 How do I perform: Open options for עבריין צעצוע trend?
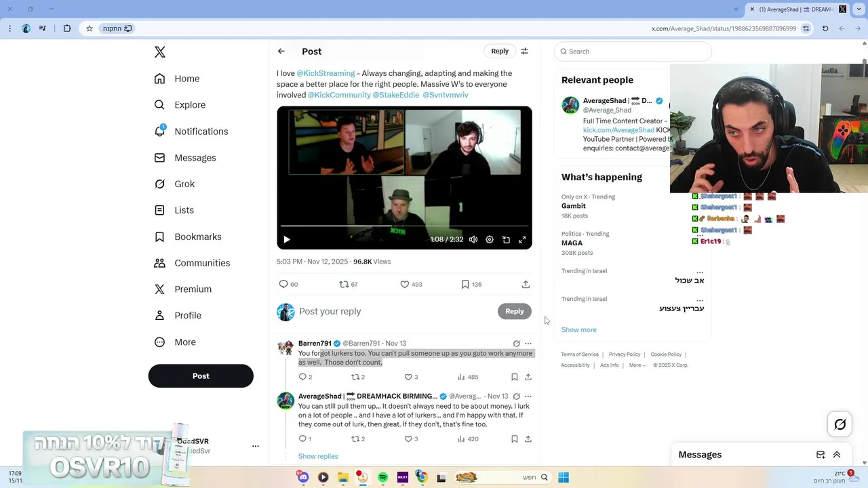point(700,300)
